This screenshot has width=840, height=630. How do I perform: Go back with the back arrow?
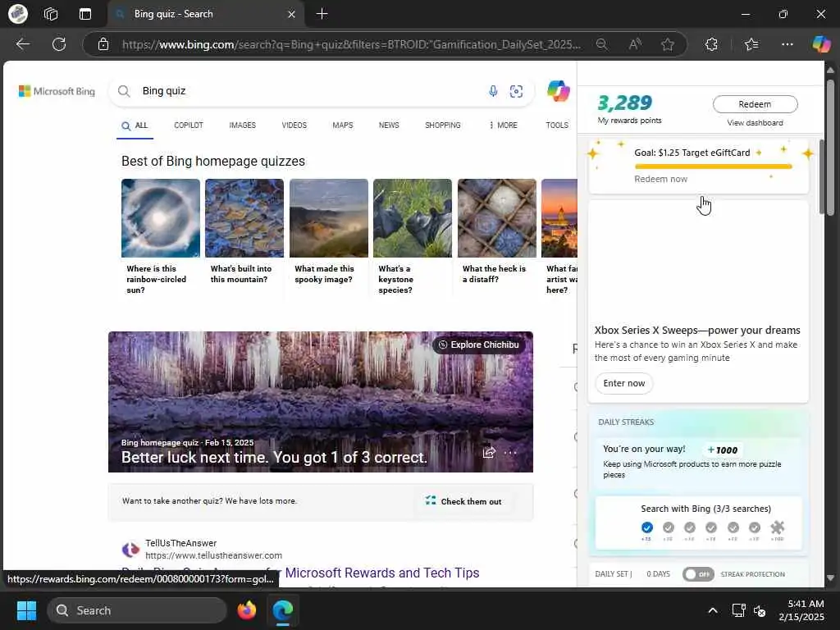point(22,44)
